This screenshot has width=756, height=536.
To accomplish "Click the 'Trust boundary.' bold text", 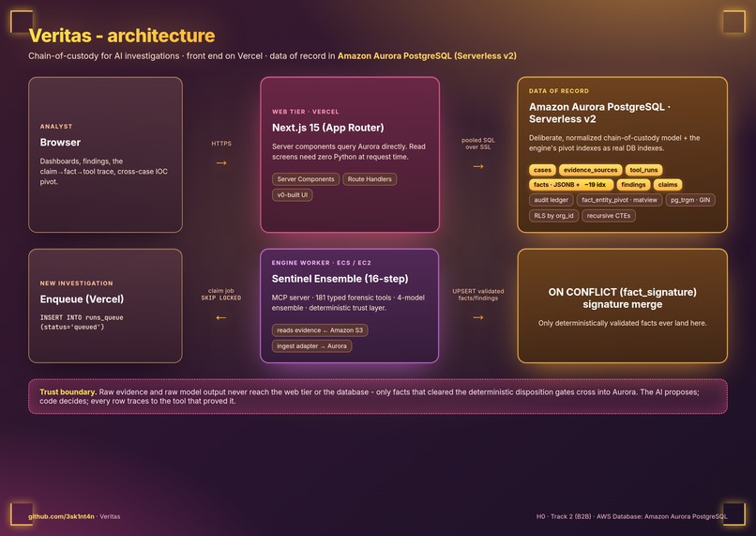I will coord(68,392).
